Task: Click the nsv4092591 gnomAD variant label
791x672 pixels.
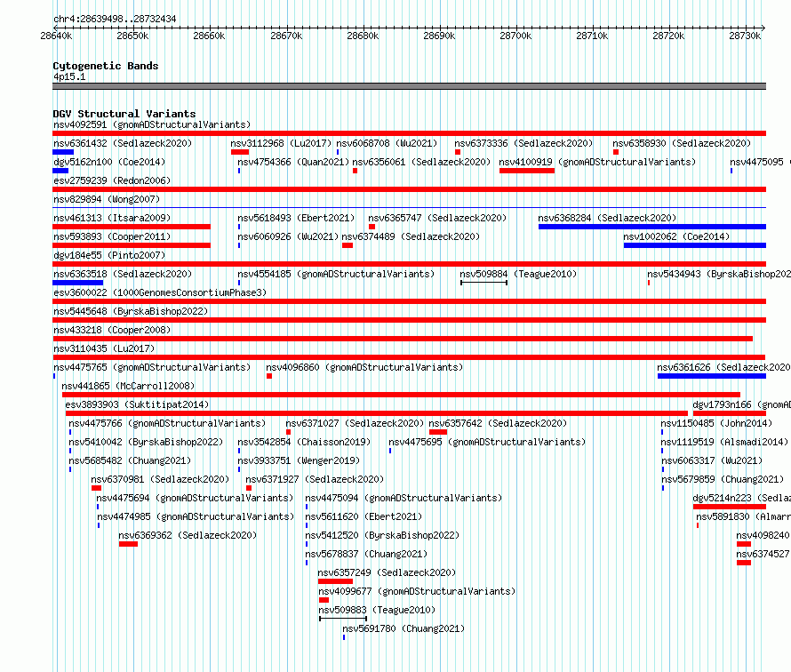Action: (152, 124)
